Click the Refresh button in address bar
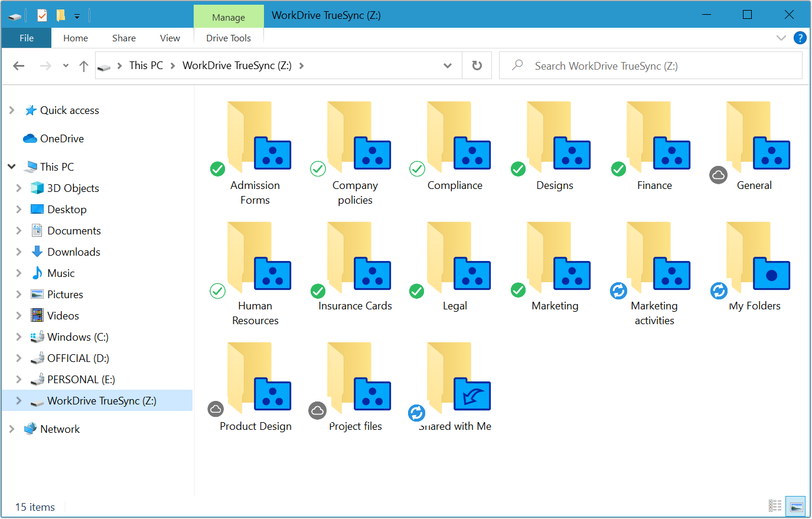812x519 pixels. click(x=477, y=66)
